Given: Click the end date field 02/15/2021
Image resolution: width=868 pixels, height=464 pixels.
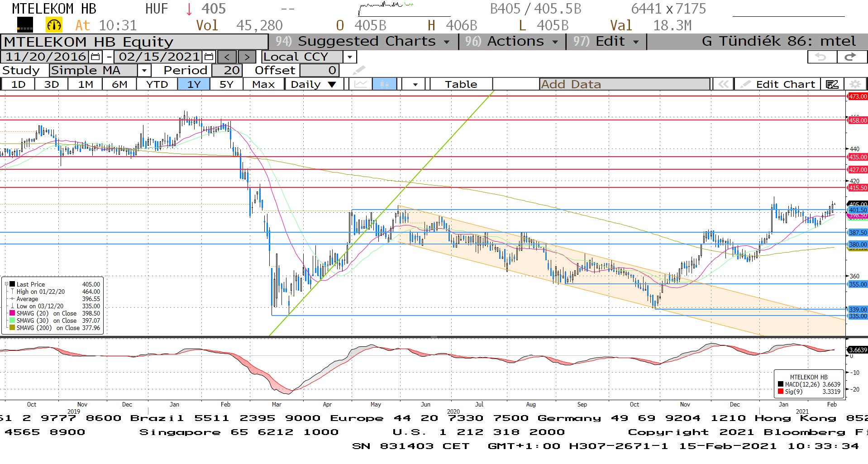Looking at the screenshot, I should click(159, 57).
